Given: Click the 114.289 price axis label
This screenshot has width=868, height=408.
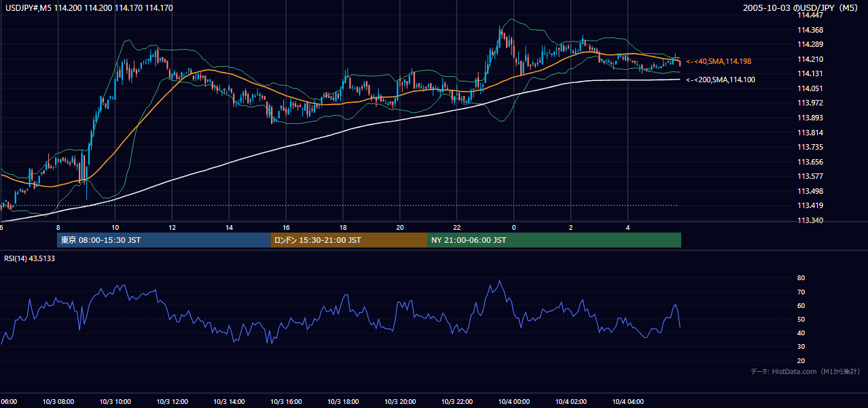Looking at the screenshot, I should tap(810, 44).
